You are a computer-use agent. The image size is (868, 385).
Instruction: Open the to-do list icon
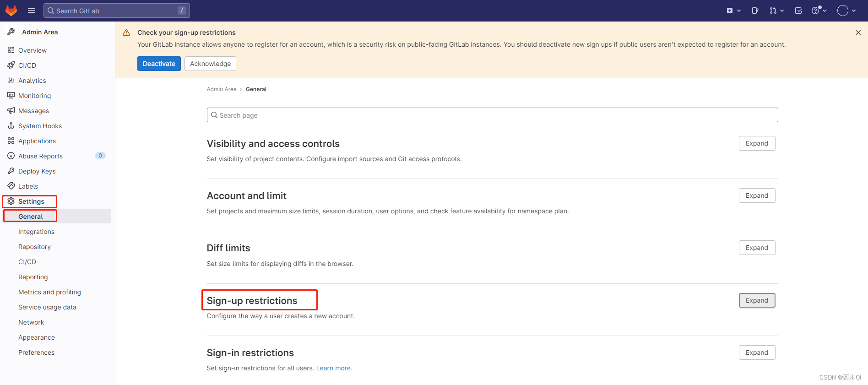pyautogui.click(x=798, y=11)
